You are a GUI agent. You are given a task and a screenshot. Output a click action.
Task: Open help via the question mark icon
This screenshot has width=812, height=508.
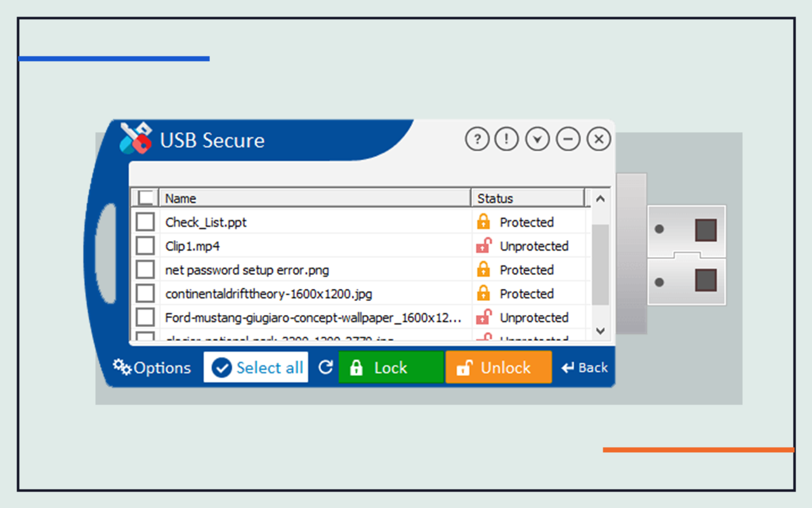coord(477,138)
